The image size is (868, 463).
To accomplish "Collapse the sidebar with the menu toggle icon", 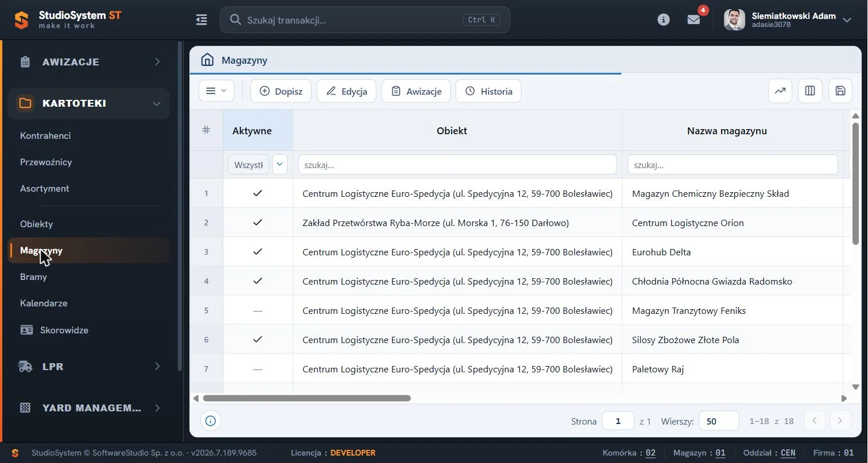I will (x=201, y=20).
